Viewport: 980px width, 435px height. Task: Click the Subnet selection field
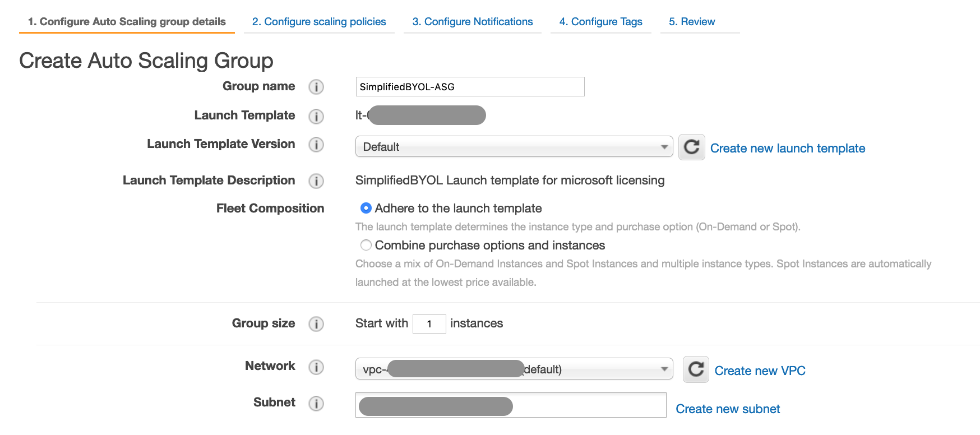589,405
